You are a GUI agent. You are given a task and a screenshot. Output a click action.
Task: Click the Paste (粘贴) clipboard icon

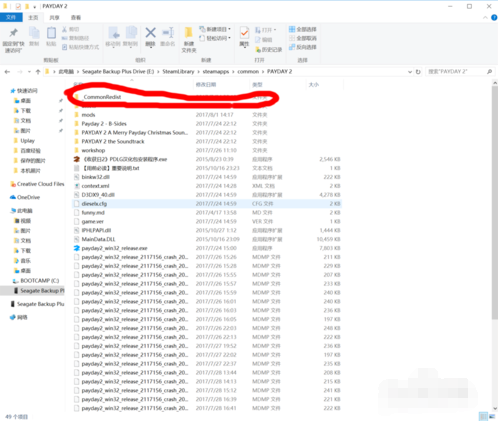pos(51,37)
